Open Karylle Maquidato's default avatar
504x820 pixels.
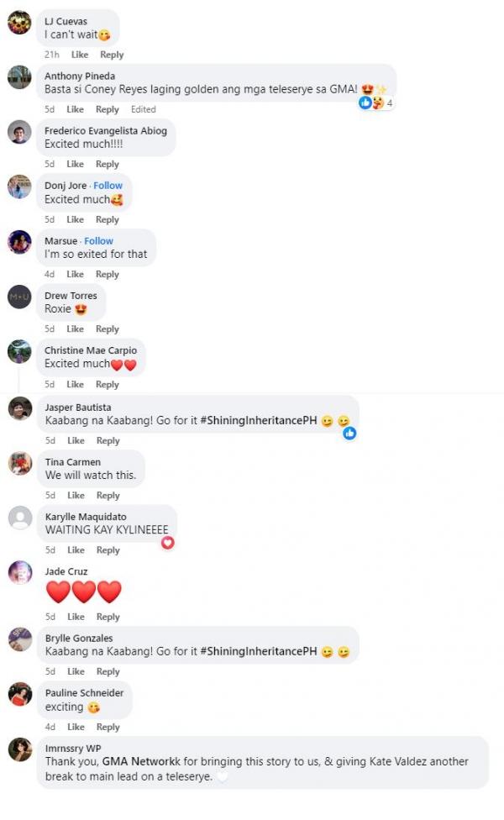pos(20,518)
